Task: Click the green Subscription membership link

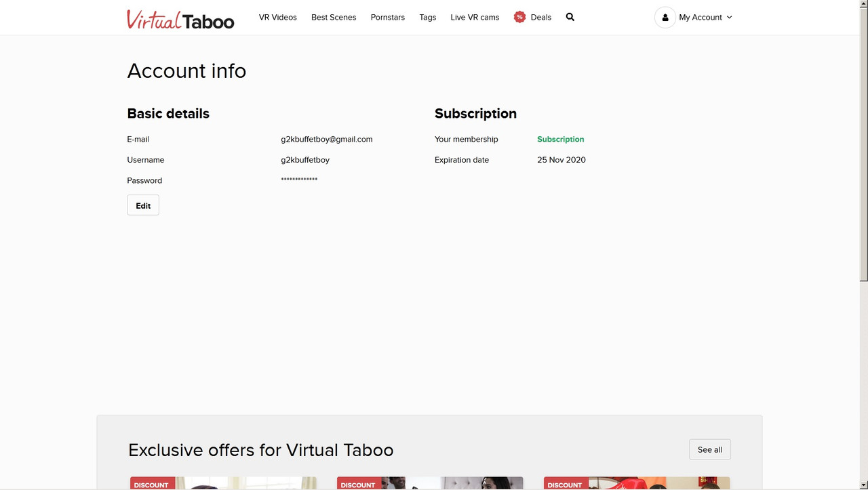Action: [x=561, y=139]
